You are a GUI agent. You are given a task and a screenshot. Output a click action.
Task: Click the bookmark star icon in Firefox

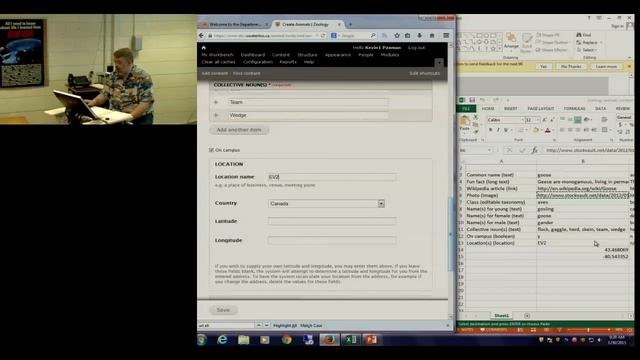click(397, 36)
